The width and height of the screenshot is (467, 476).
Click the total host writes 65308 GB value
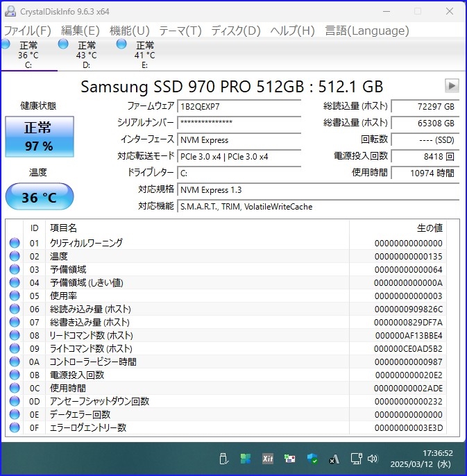coord(425,124)
